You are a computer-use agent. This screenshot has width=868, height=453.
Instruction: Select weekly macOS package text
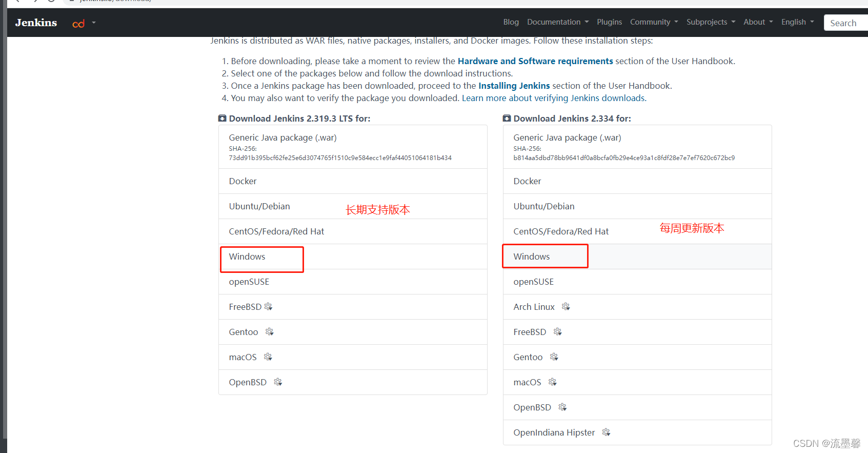pos(527,382)
